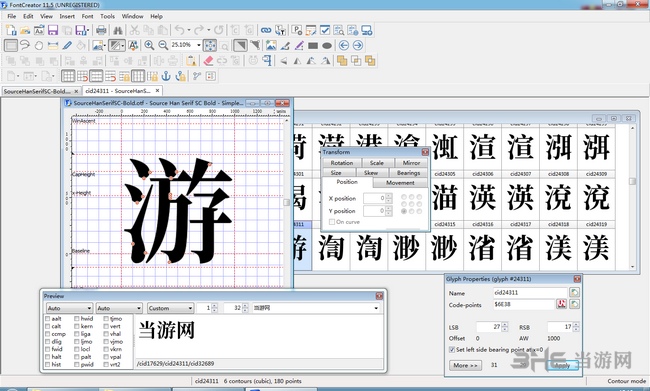The width and height of the screenshot is (650, 391).
Task: Enable the locl feature checkbox
Action: tap(77, 349)
